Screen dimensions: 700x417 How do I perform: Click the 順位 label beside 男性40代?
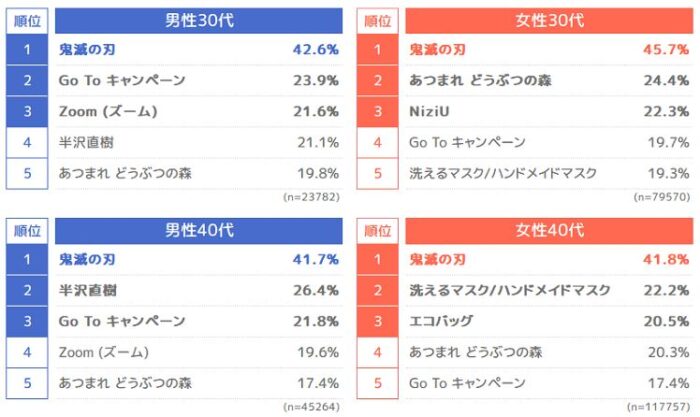(x=27, y=230)
